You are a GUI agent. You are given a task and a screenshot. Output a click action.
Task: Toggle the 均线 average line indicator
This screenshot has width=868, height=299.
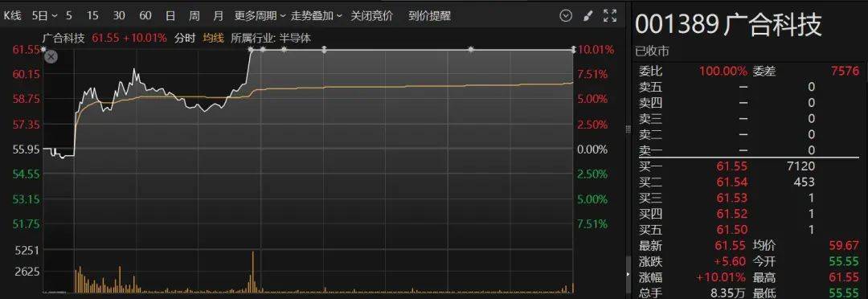pyautogui.click(x=213, y=39)
